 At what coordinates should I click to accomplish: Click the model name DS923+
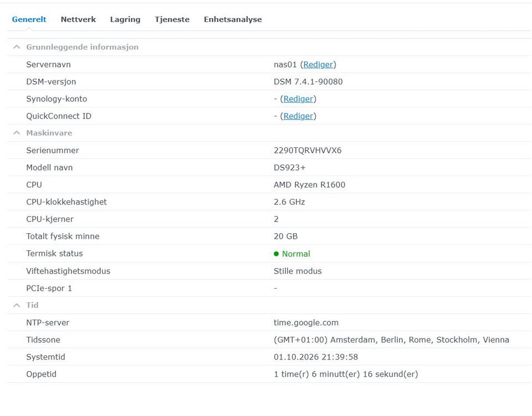pyautogui.click(x=289, y=167)
